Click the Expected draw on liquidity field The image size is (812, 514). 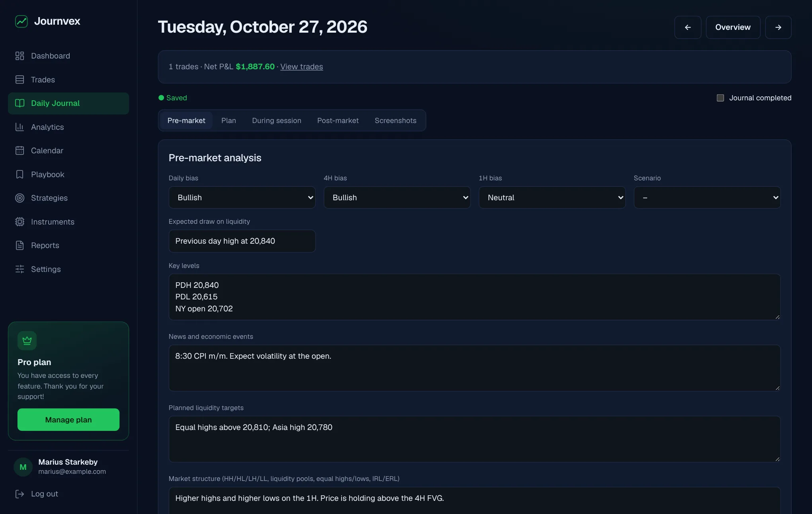point(242,241)
